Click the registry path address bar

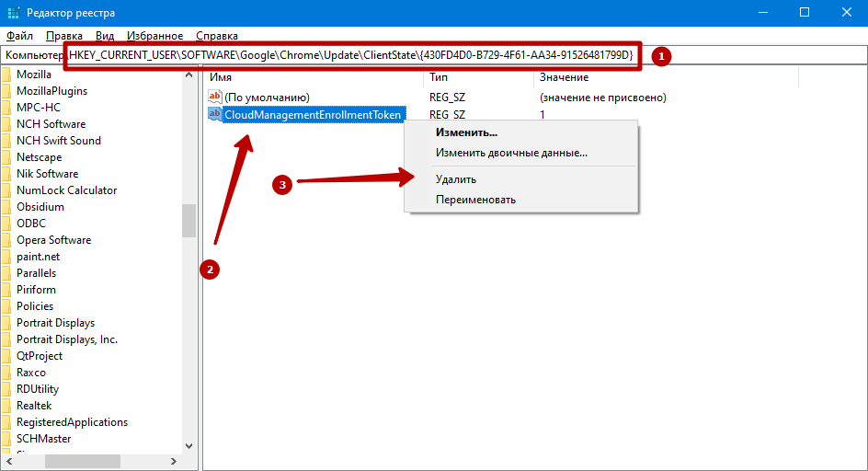coord(349,56)
